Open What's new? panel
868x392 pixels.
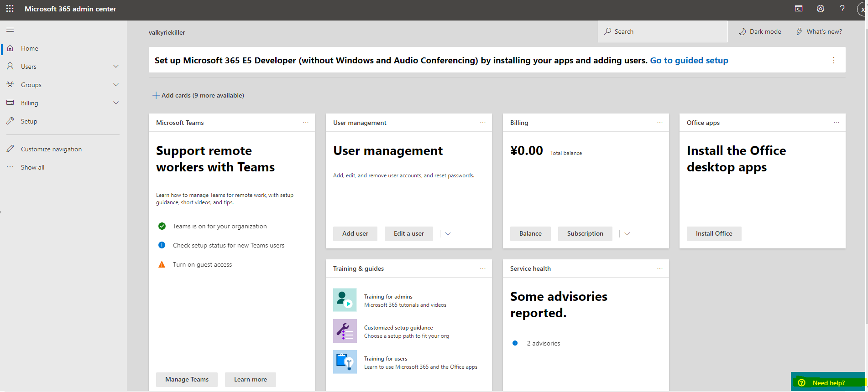coord(819,31)
